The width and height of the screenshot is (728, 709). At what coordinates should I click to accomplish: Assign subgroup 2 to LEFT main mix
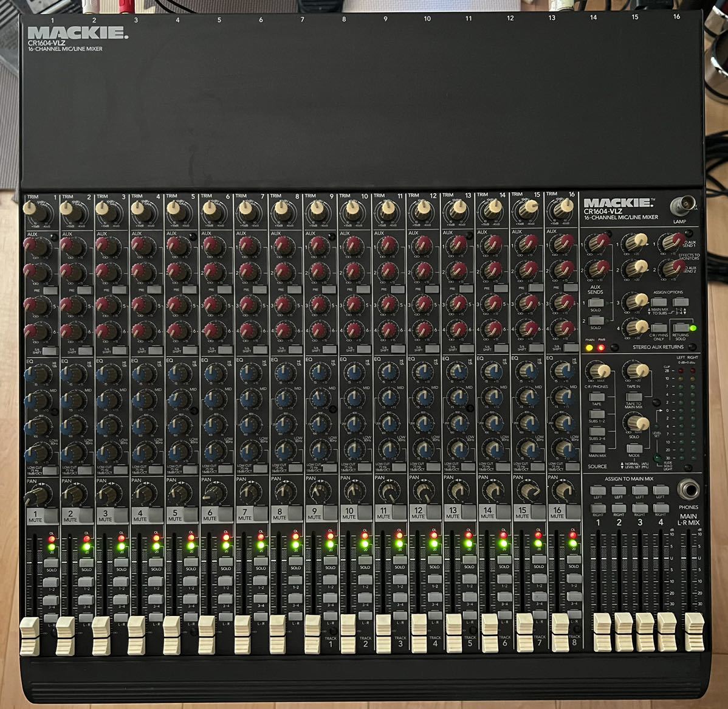(619, 491)
